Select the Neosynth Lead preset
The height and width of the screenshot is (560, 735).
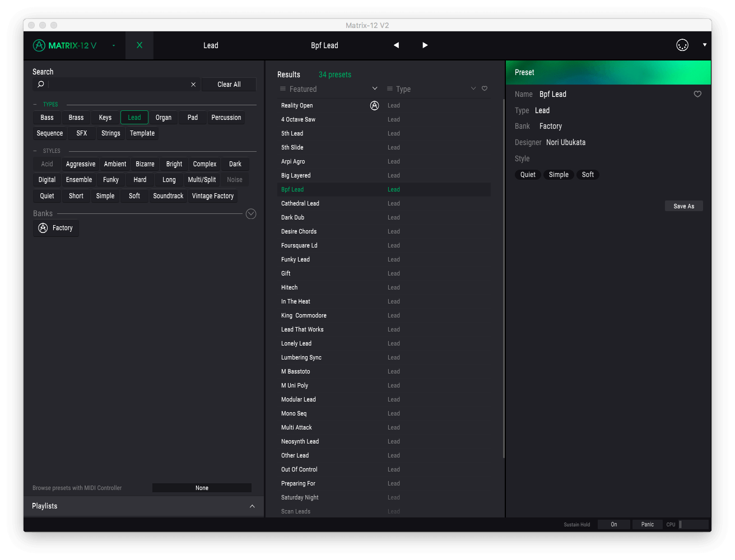pyautogui.click(x=384, y=441)
